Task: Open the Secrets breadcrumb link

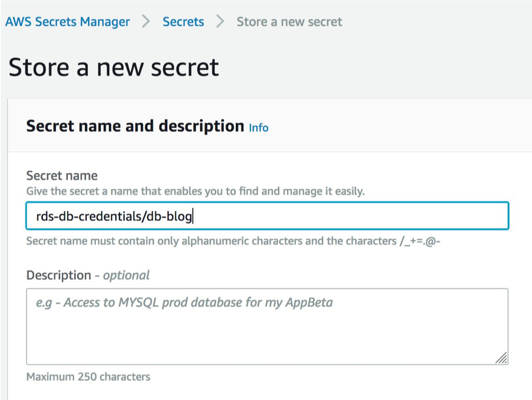Action: [x=183, y=21]
